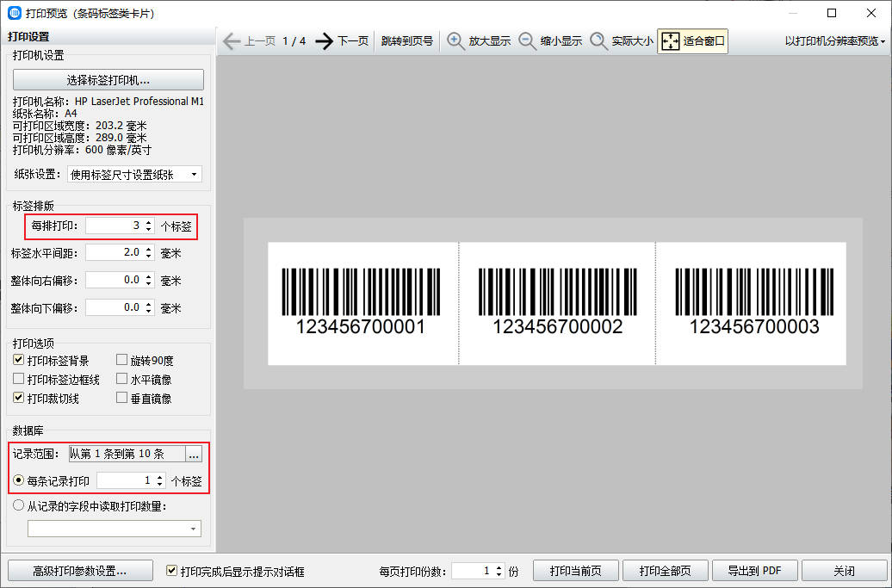Go to the previous page (上一页)
Viewport: 892px width, 588px height.
(250, 41)
